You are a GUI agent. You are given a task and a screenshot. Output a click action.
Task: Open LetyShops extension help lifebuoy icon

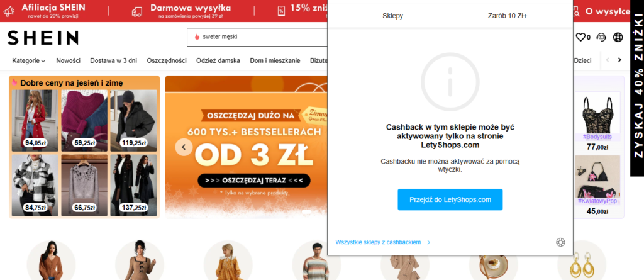[560, 242]
